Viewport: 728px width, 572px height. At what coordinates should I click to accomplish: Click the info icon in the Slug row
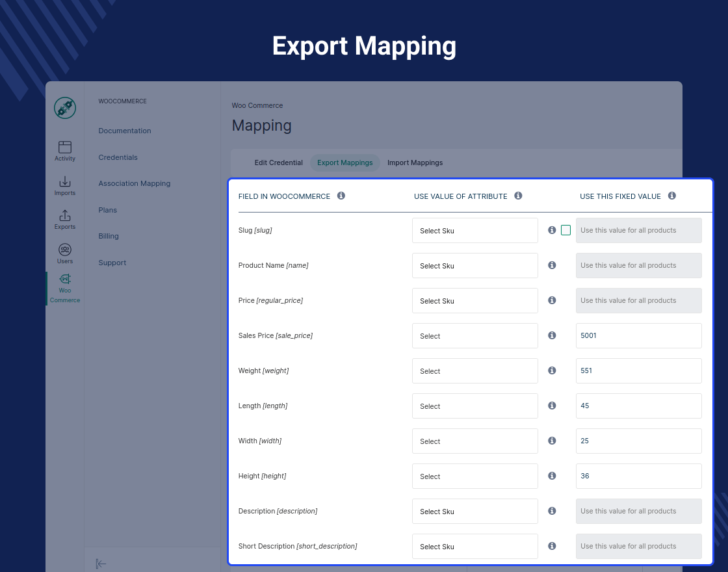click(x=552, y=230)
